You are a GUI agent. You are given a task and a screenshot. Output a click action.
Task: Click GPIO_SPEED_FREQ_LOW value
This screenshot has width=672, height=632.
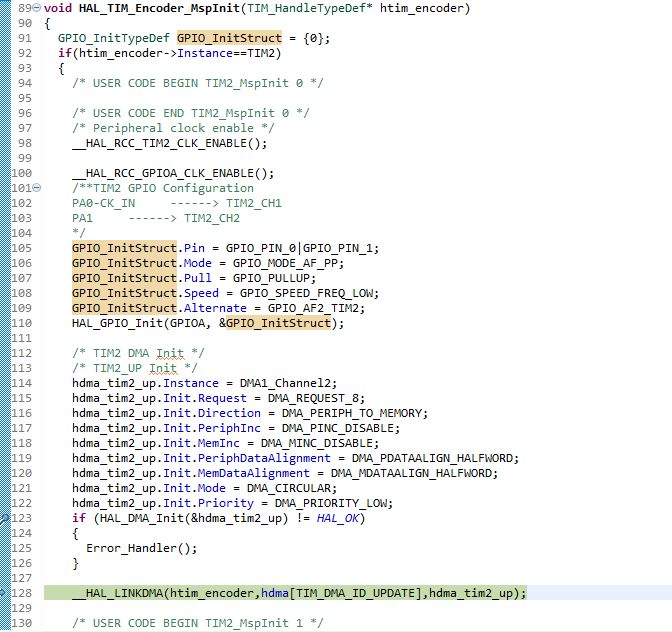click(x=306, y=293)
